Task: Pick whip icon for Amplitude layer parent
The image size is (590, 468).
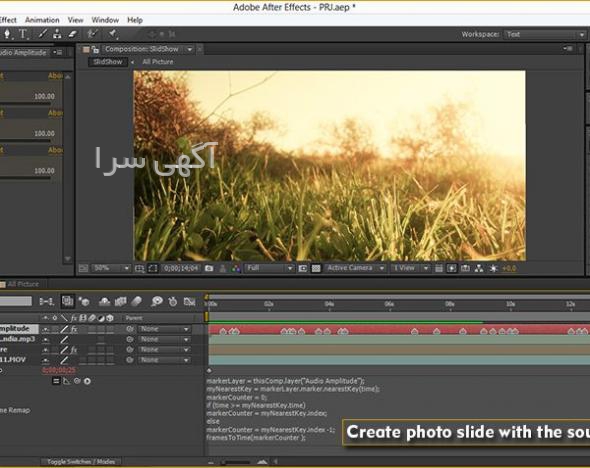Action: coord(130,329)
